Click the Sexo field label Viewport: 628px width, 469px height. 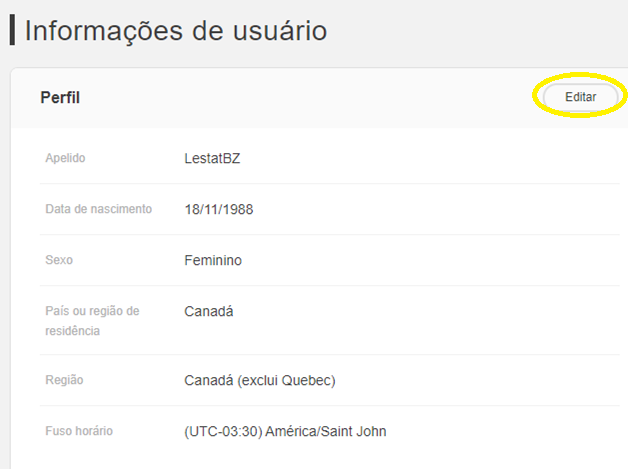59,260
